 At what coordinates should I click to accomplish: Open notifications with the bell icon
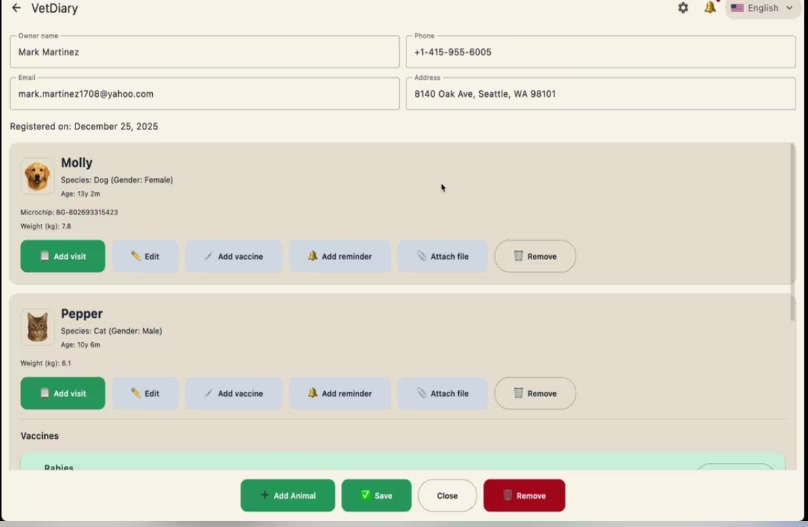click(710, 8)
